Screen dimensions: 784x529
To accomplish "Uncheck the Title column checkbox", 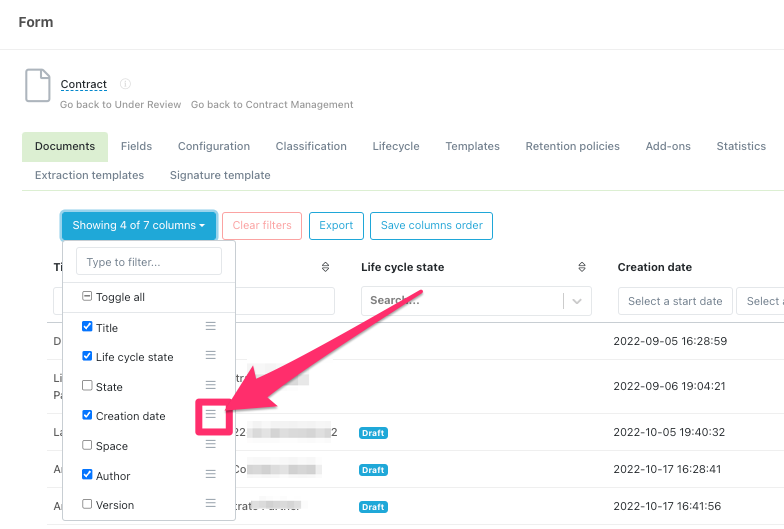I will pyautogui.click(x=87, y=327).
